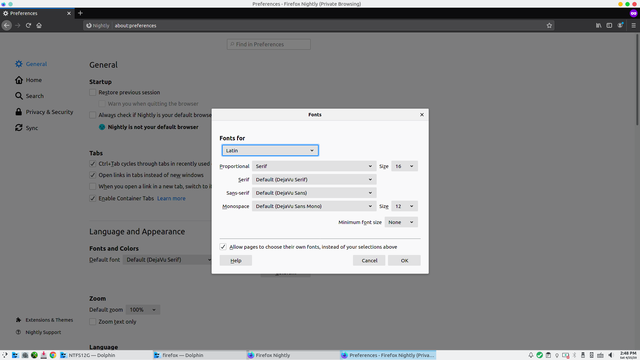Screen dimensions: 640x360
Task: Enable switch to new tab immediately checkbox
Action: tap(93, 187)
